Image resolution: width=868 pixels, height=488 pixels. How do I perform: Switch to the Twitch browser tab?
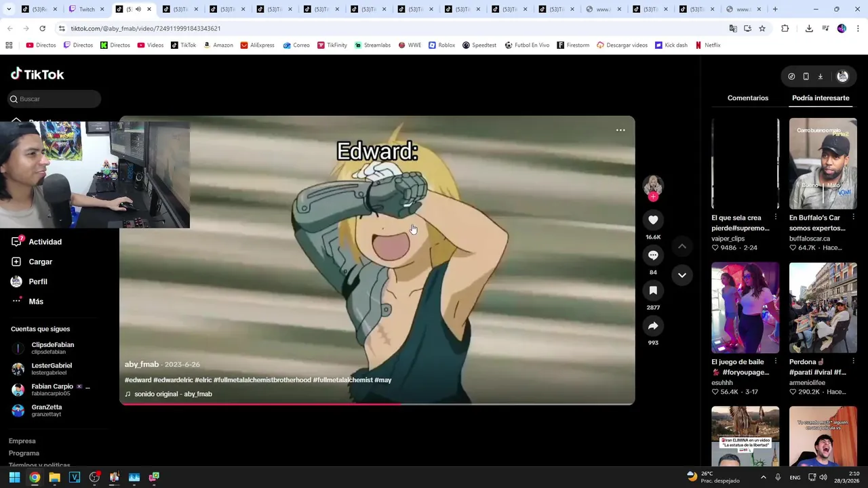pos(87,9)
